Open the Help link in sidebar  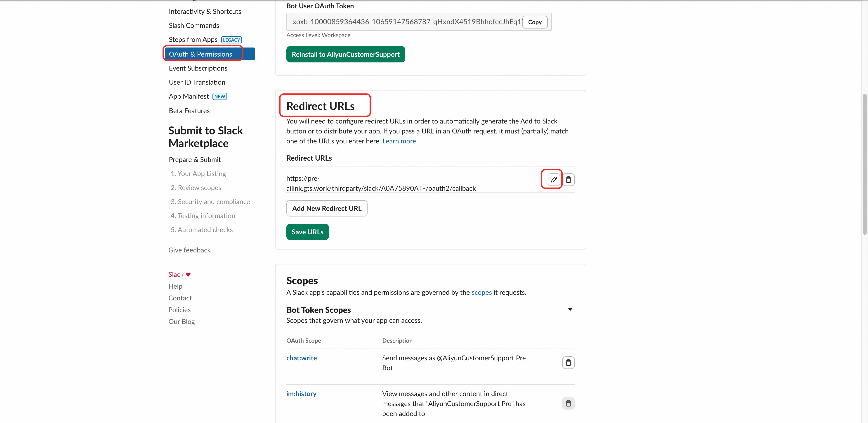coord(175,286)
